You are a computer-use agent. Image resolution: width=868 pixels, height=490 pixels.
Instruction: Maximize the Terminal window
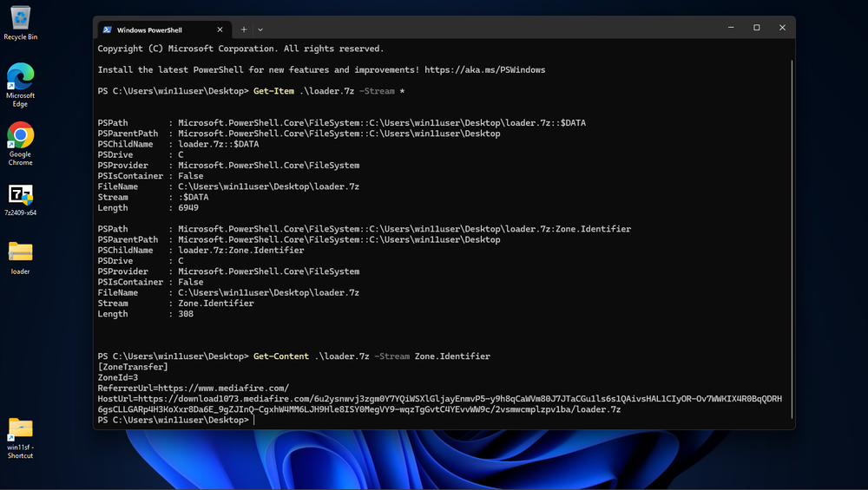[x=757, y=28]
